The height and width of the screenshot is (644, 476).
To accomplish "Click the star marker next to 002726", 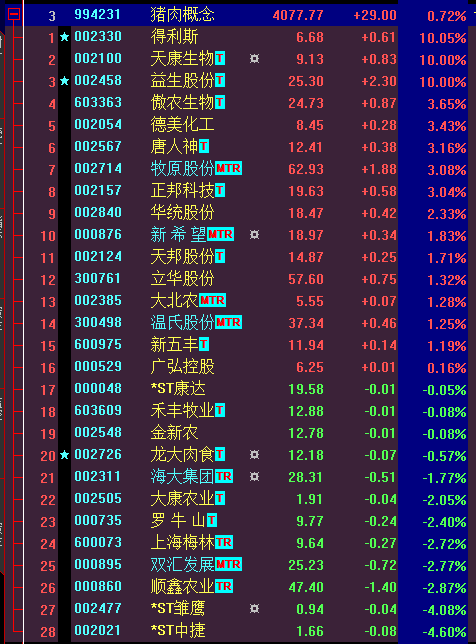I will click(x=64, y=455).
